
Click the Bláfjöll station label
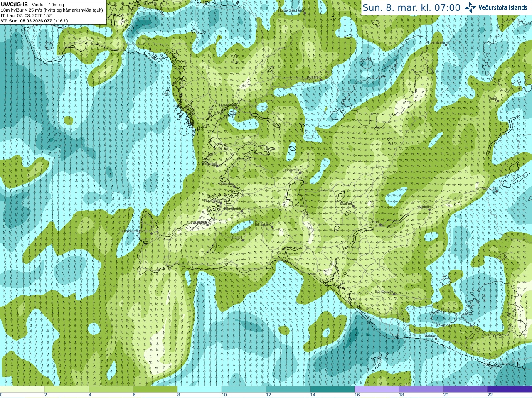click(236, 238)
